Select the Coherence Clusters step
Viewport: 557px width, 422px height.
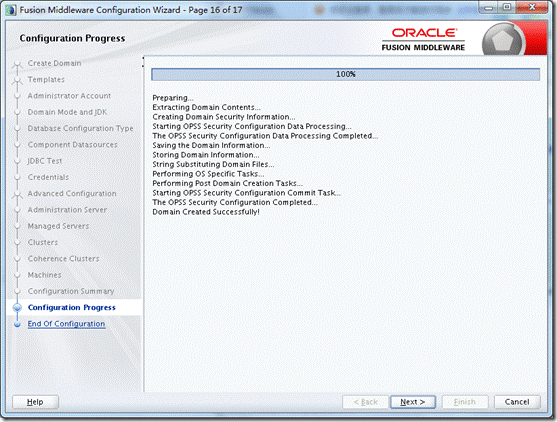[64, 259]
